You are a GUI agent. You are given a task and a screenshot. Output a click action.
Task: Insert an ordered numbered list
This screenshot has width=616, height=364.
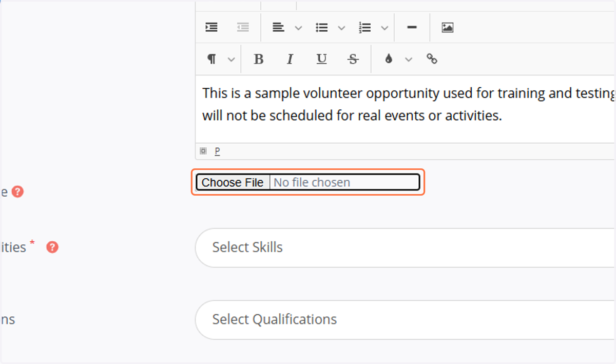pyautogui.click(x=365, y=28)
